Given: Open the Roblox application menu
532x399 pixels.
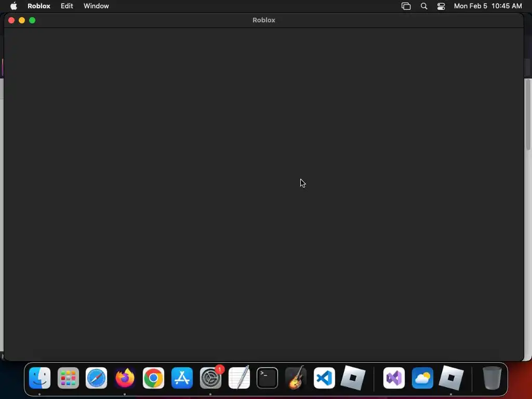Looking at the screenshot, I should click(x=39, y=6).
